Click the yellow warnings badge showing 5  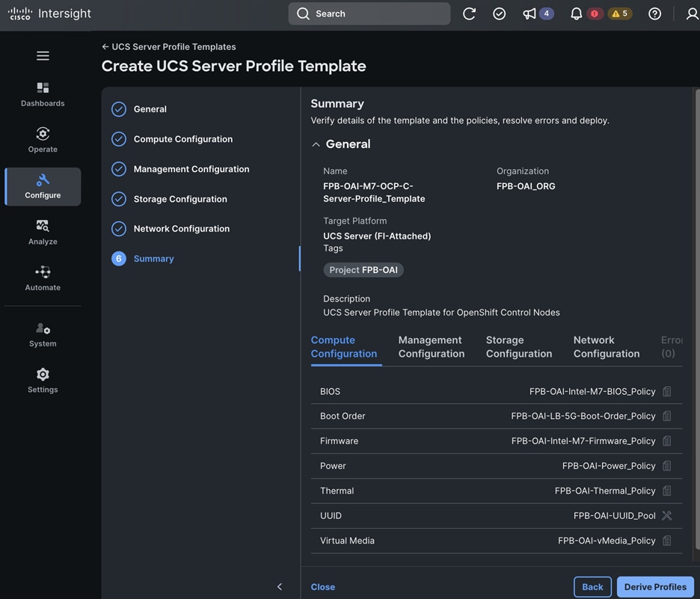click(x=620, y=14)
